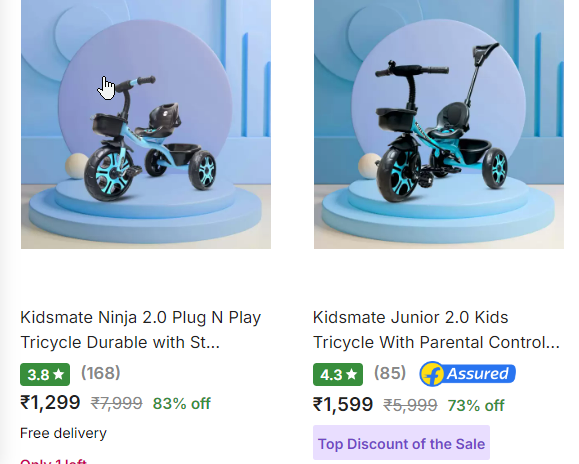The image size is (579, 464).
Task: Click the ₹1,599 price
Action: (x=343, y=404)
